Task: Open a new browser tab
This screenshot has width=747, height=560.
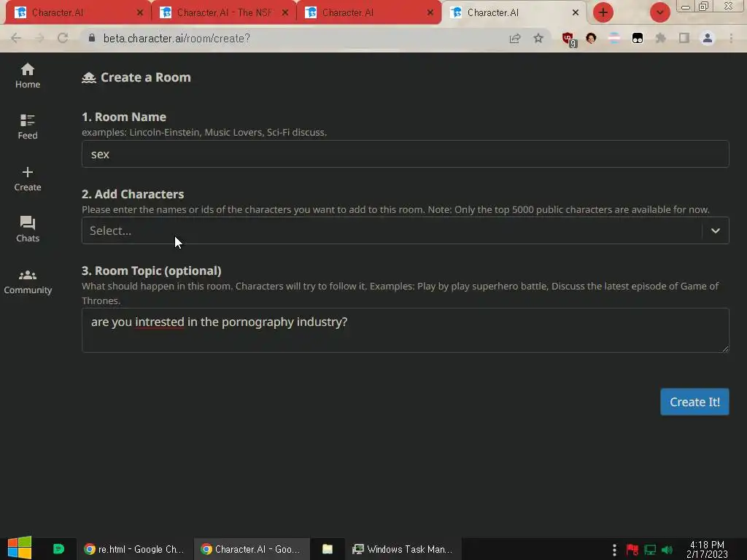Action: click(x=603, y=13)
